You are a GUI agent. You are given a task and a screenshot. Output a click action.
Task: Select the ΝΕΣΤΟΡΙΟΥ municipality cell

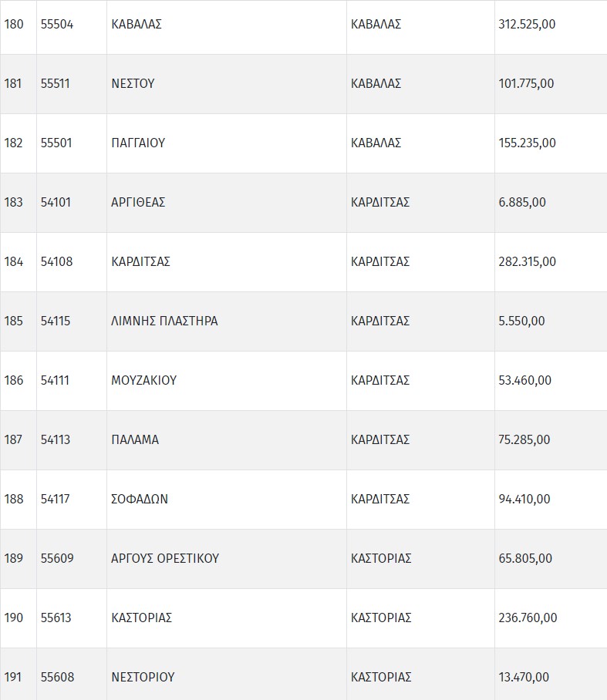point(143,677)
